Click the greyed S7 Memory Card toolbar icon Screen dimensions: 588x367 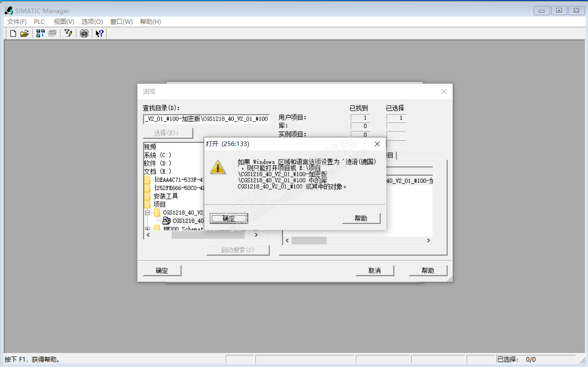pyautogui.click(x=52, y=34)
